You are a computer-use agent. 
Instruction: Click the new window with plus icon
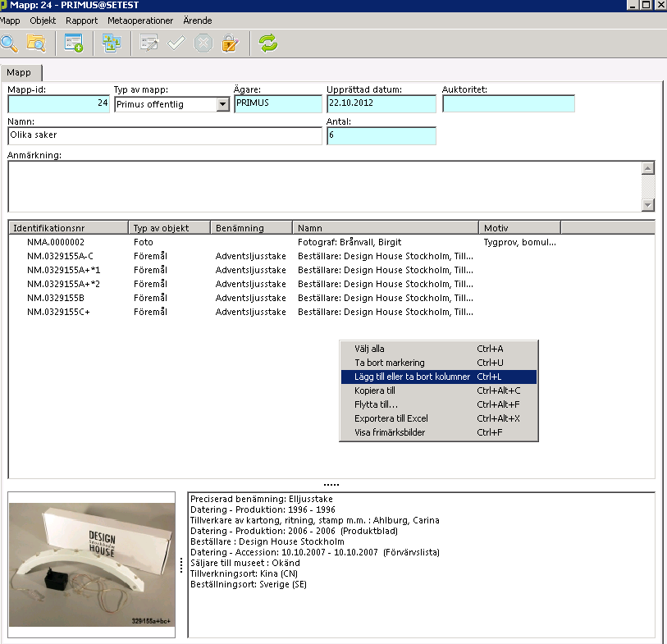coord(74,43)
